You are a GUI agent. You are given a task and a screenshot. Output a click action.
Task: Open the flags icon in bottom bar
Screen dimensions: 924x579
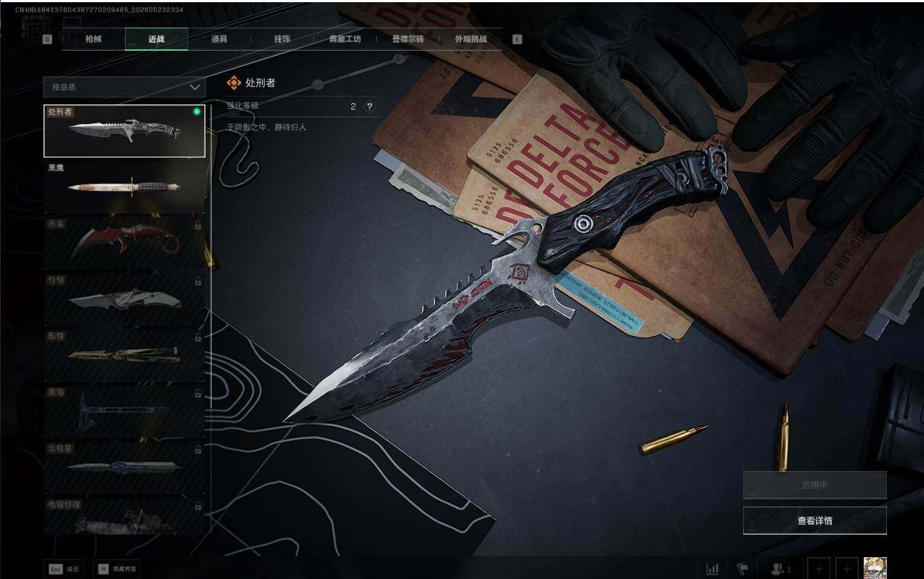pyautogui.click(x=742, y=569)
